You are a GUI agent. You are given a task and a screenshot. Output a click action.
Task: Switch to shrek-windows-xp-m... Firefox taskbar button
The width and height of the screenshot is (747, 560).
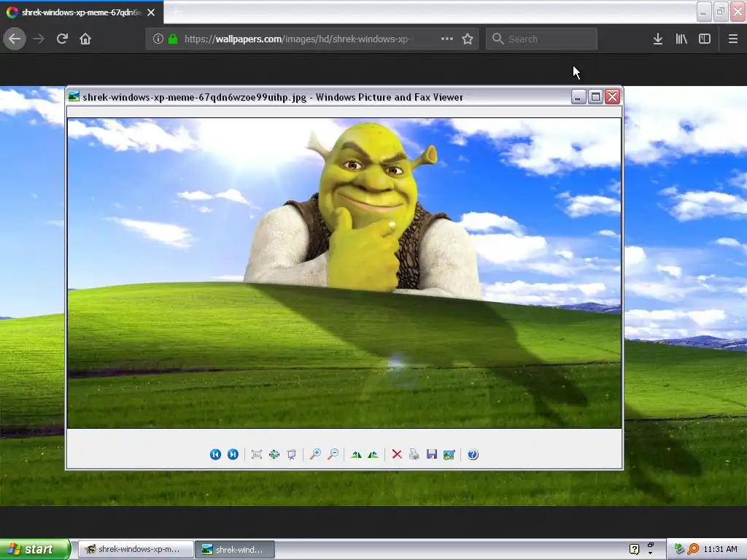(x=136, y=549)
